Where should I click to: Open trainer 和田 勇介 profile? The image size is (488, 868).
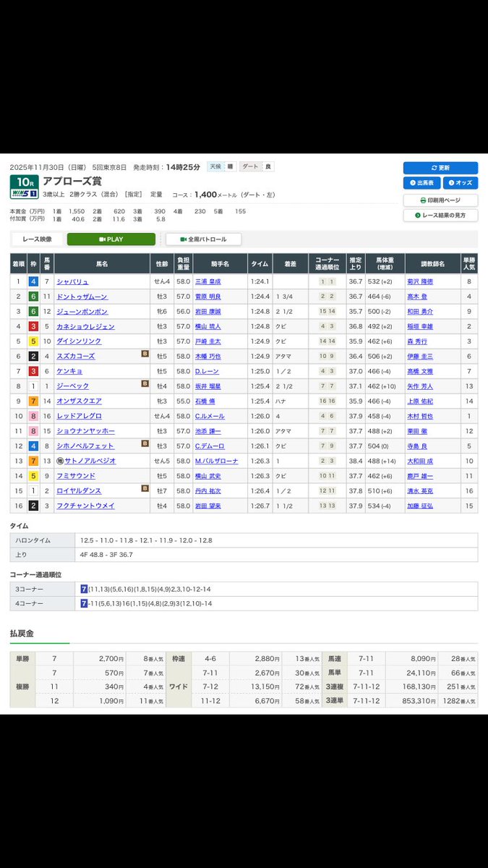tap(421, 312)
